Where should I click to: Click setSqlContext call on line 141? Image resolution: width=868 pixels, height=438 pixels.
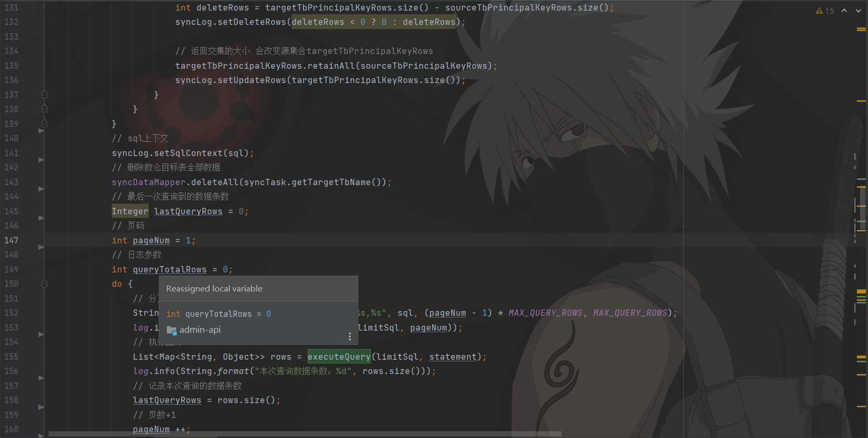click(188, 153)
